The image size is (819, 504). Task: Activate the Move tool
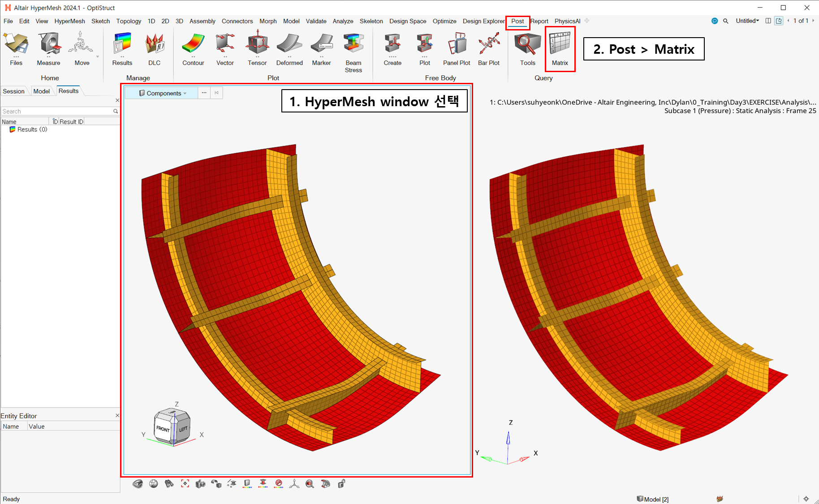[x=82, y=49]
